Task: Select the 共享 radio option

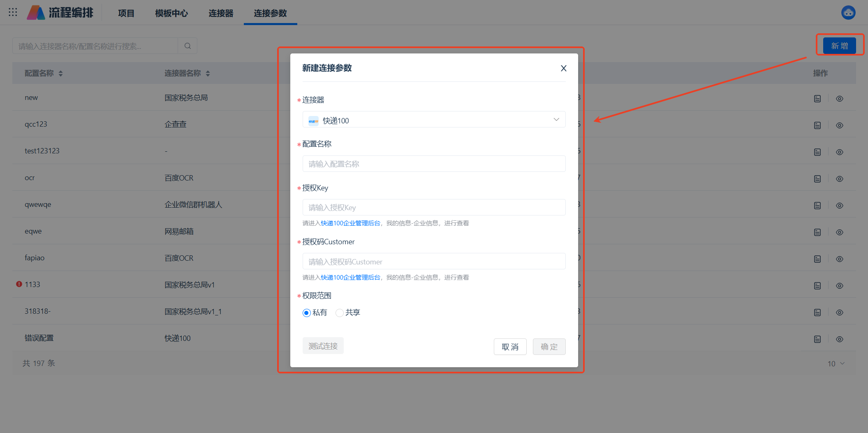Action: click(340, 313)
